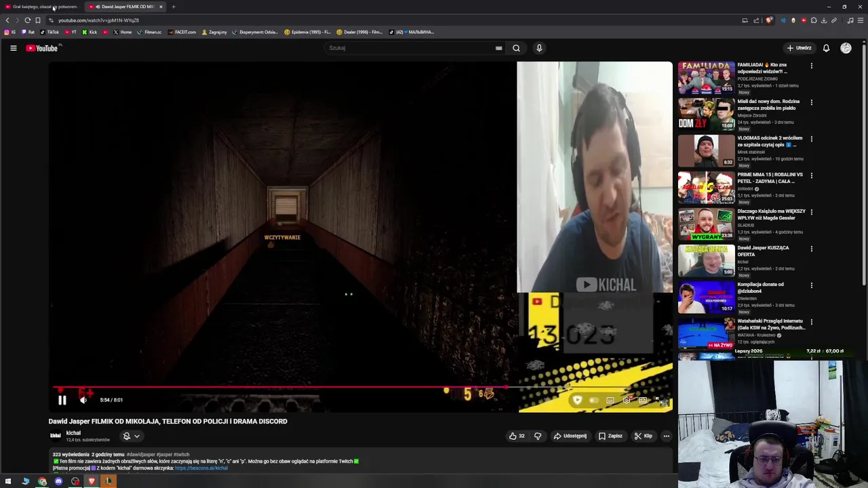Open Discord from the taskbar
The width and height of the screenshot is (868, 488).
click(x=58, y=481)
